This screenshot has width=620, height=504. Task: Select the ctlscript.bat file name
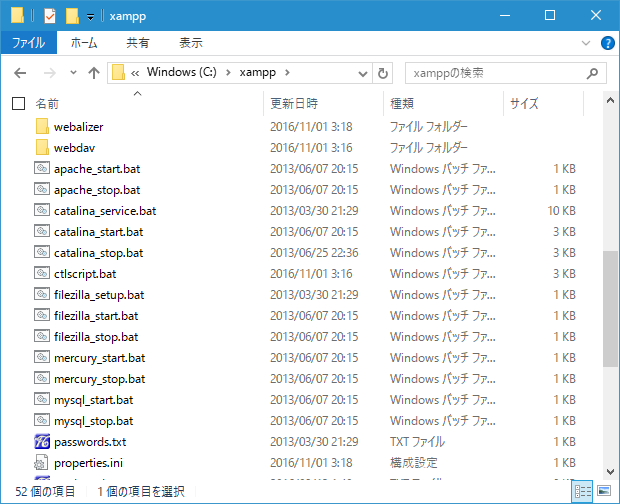[x=85, y=274]
